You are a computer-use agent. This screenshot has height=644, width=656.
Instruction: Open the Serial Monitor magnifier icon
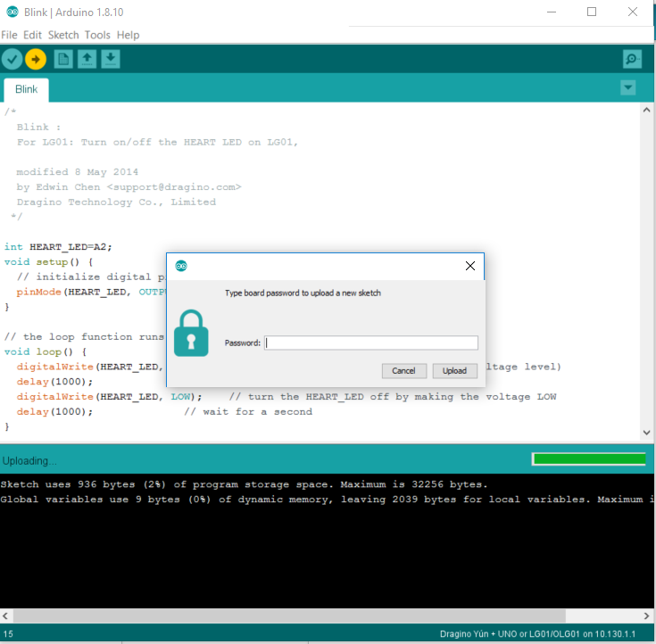point(632,59)
